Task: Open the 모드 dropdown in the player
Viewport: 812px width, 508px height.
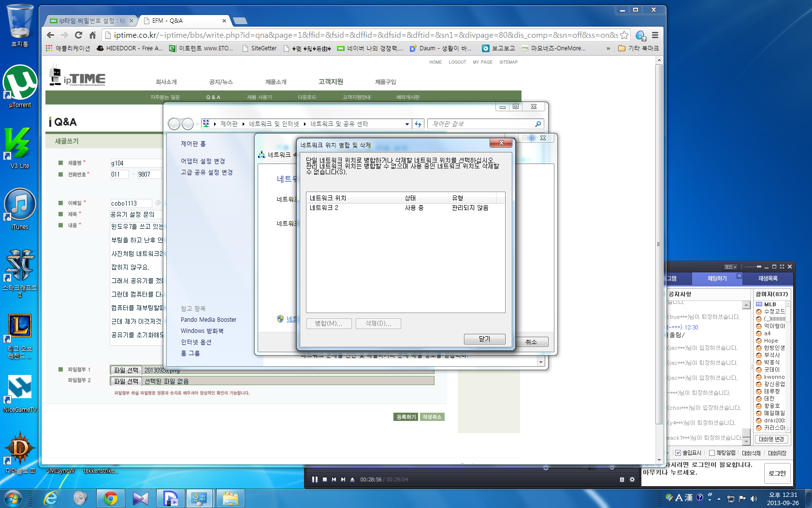Action: tap(730, 267)
